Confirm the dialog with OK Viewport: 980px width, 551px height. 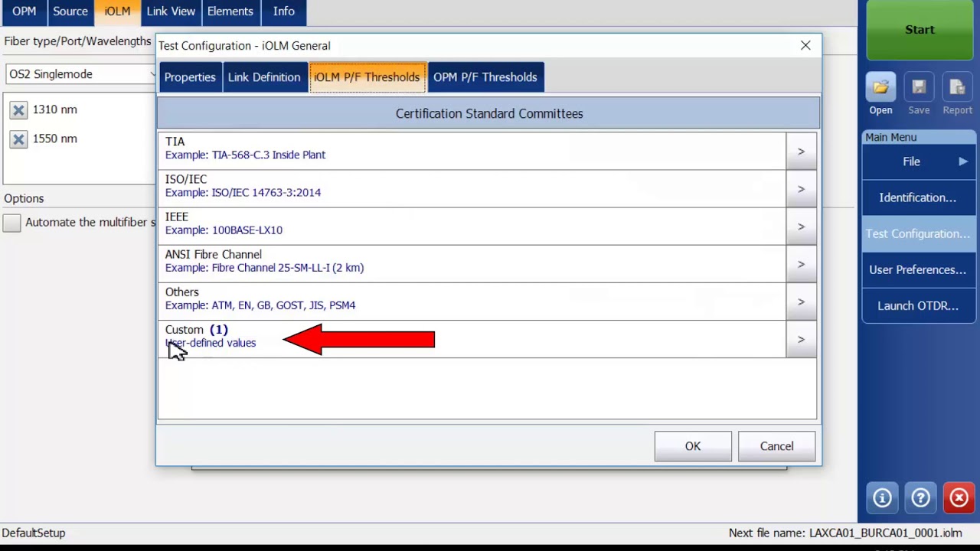(693, 446)
